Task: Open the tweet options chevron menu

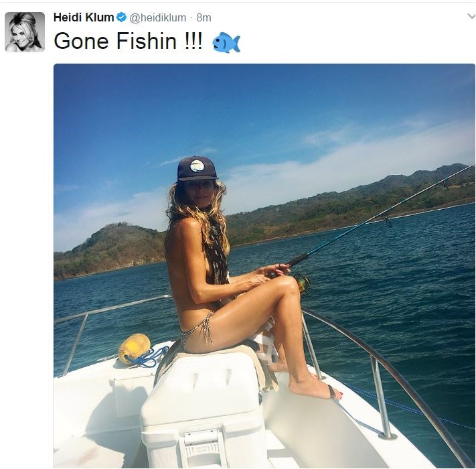Action: [x=471, y=16]
